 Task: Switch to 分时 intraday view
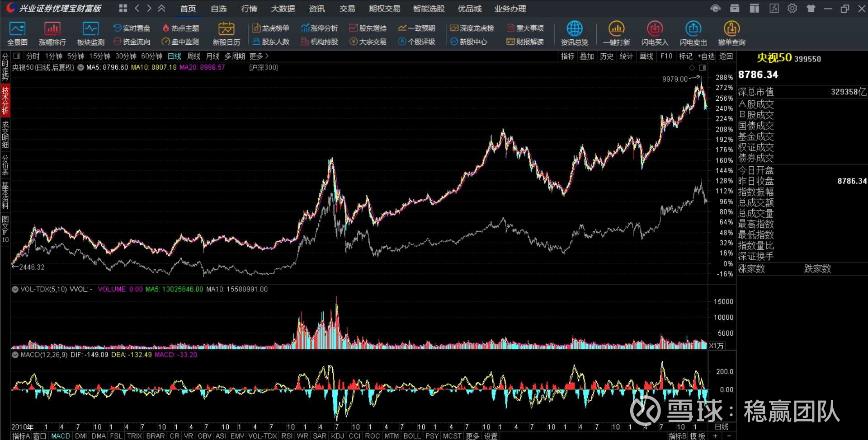coord(33,56)
